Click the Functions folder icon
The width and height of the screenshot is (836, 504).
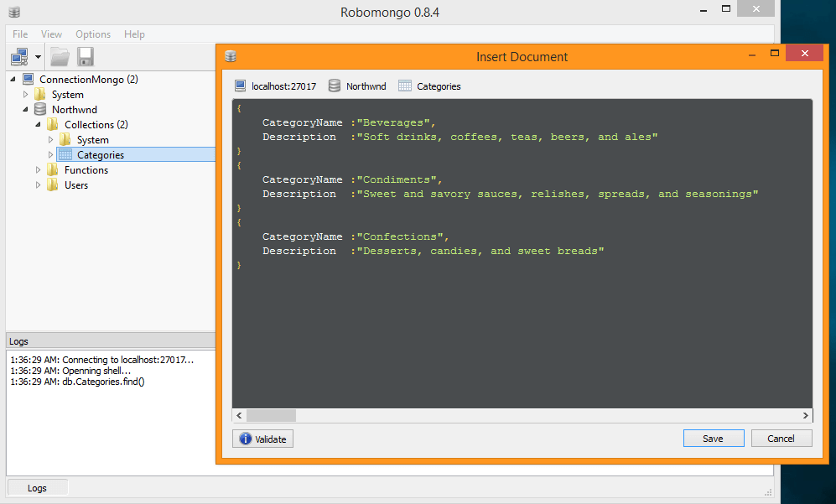coord(53,169)
